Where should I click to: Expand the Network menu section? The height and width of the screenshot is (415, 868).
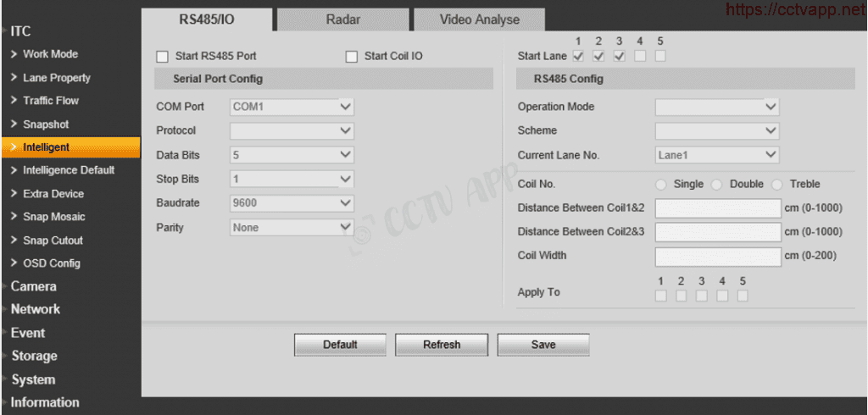[x=36, y=309]
